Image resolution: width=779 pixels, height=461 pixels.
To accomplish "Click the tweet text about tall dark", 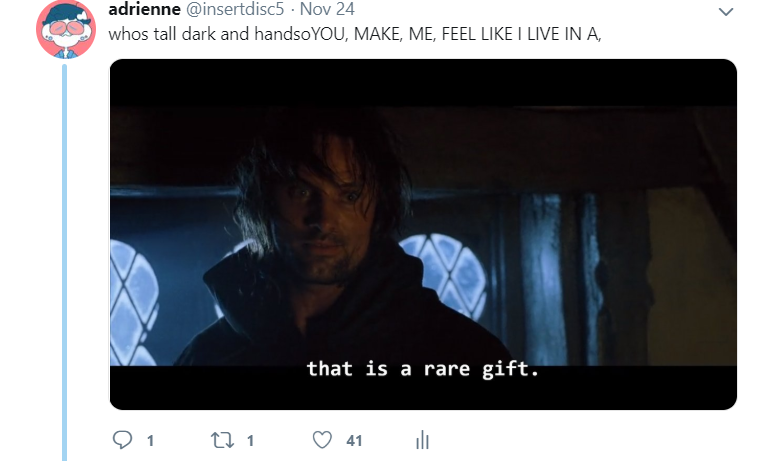I will (x=355, y=34).
